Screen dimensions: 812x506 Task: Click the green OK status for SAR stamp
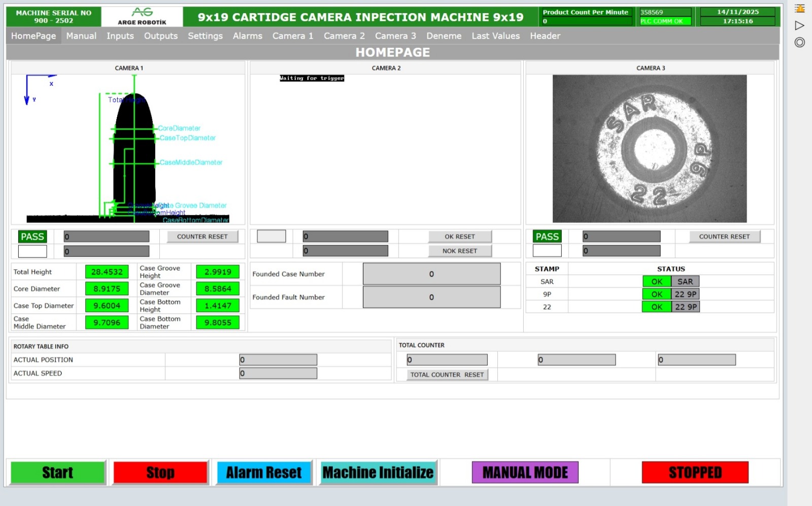(657, 281)
